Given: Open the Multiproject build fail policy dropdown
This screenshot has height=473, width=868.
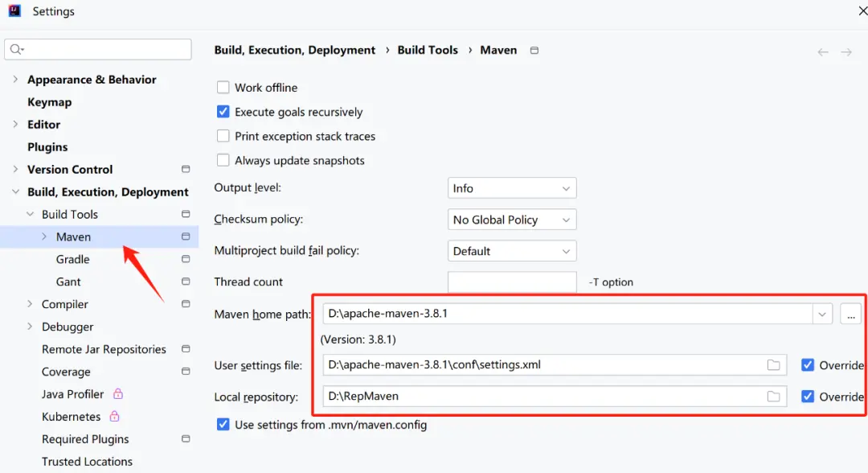Looking at the screenshot, I should click(512, 251).
